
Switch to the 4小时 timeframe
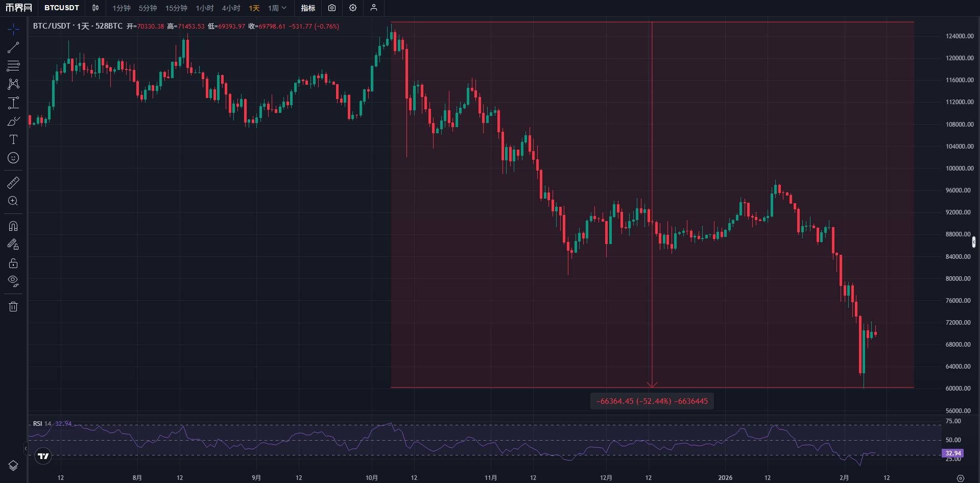point(231,8)
